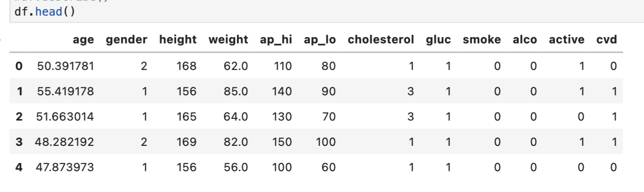Click the height value 168
This screenshot has height=192, width=644.
tap(187, 66)
